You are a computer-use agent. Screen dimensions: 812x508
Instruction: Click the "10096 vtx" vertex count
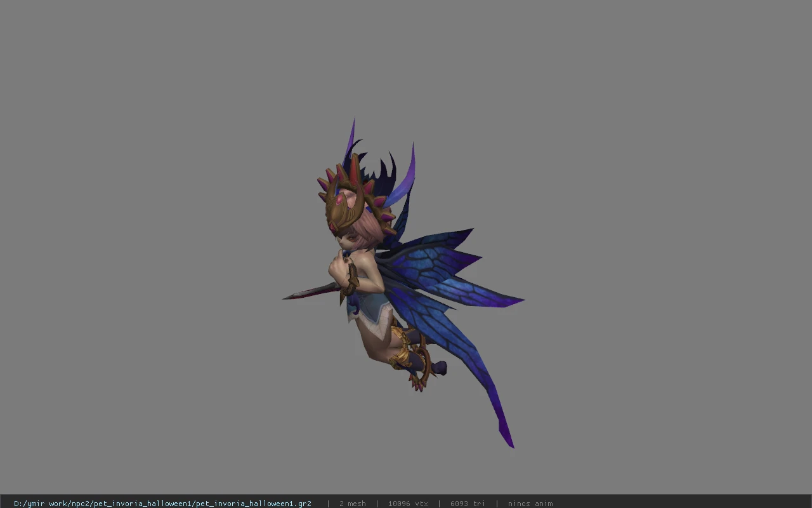click(x=408, y=504)
